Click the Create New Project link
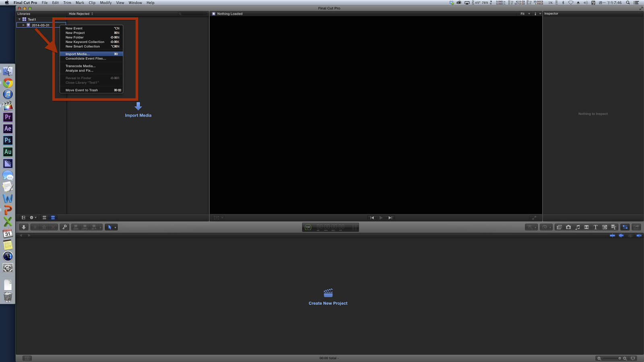 point(328,303)
